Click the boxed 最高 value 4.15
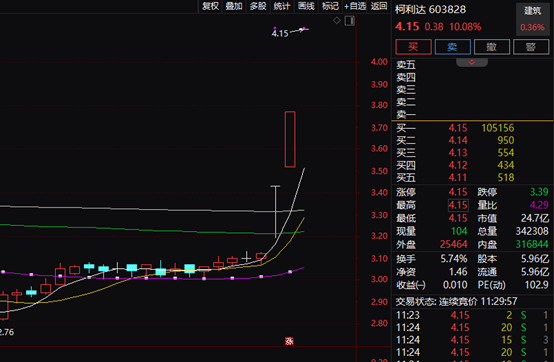 click(x=458, y=205)
